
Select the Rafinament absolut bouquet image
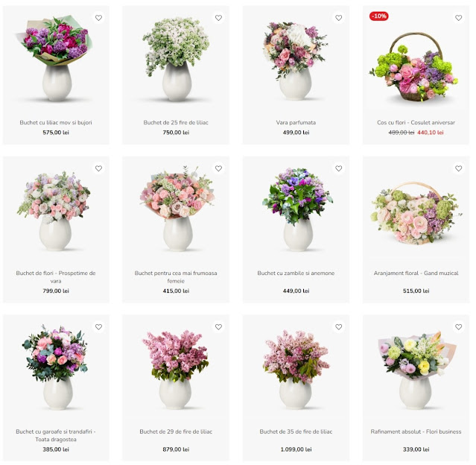pos(416,370)
